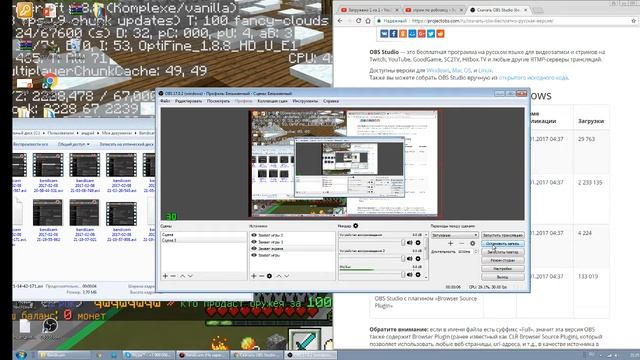Mute the first playback device channel speaker
640x360 pixels.
(410, 243)
